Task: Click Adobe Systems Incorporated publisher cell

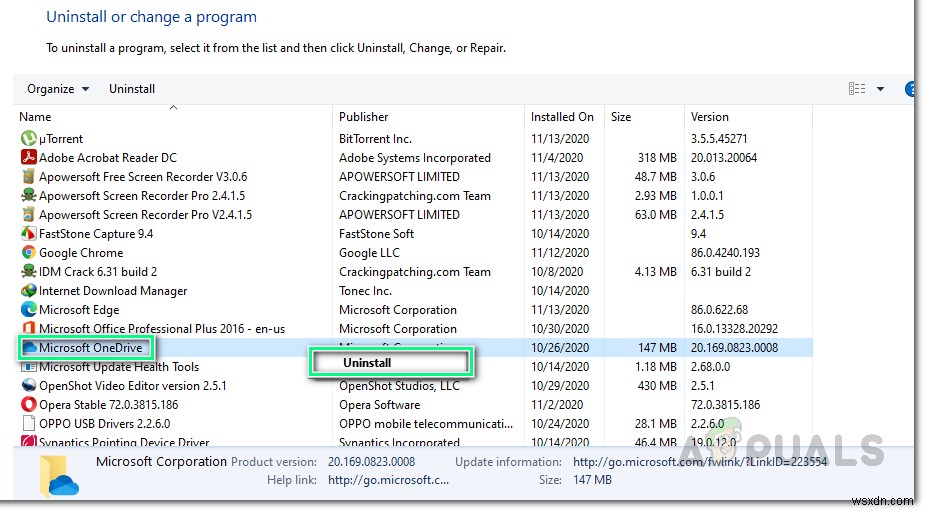Action: point(415,158)
